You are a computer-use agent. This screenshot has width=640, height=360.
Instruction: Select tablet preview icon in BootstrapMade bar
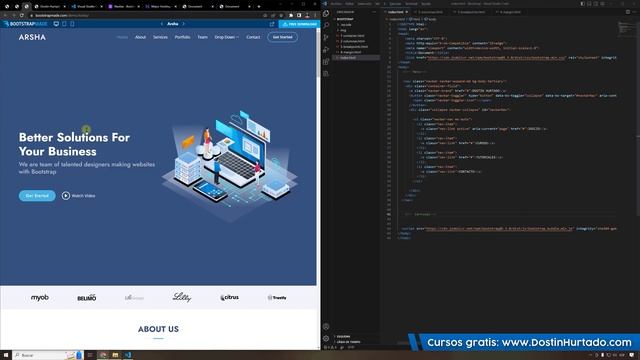[x=64, y=24]
